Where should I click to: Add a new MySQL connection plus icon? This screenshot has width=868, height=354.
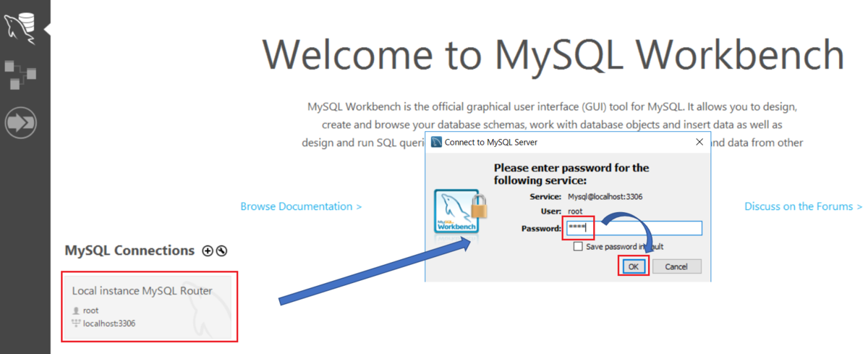(x=208, y=250)
